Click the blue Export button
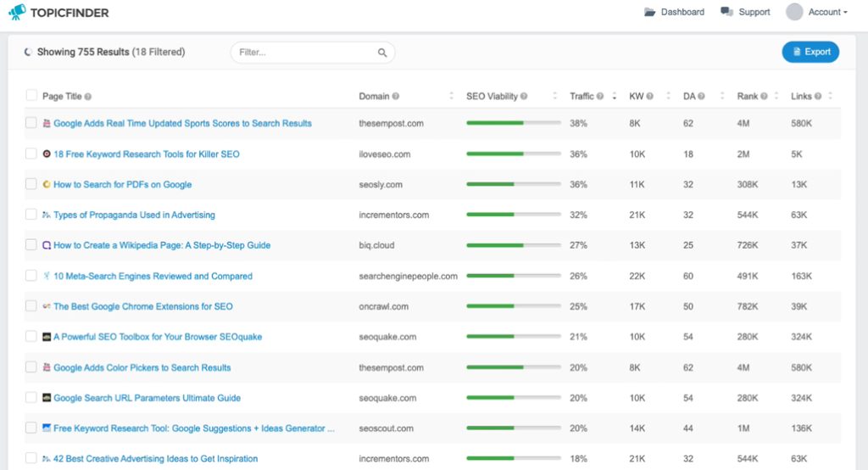Image resolution: width=868 pixels, height=470 pixels. tap(810, 52)
